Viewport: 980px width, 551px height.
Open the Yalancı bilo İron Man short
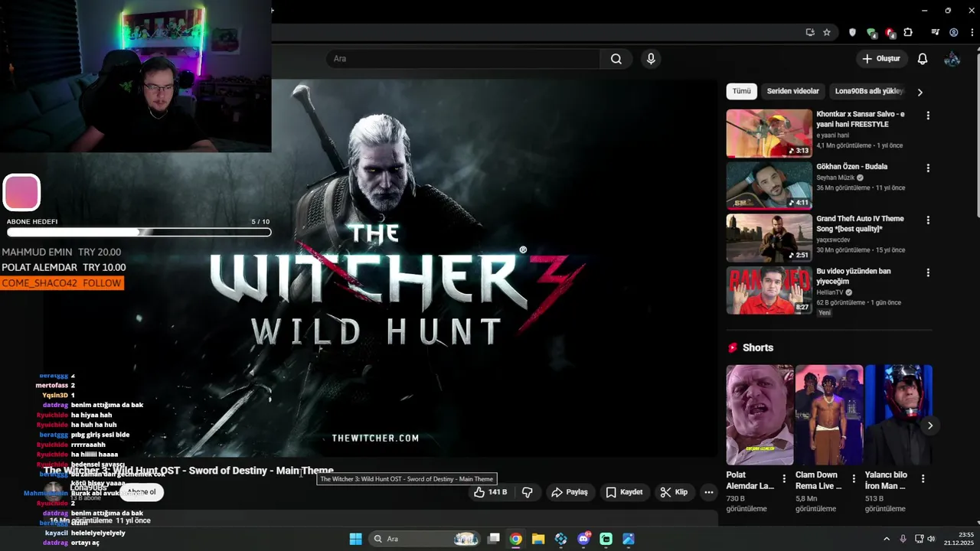tap(899, 415)
